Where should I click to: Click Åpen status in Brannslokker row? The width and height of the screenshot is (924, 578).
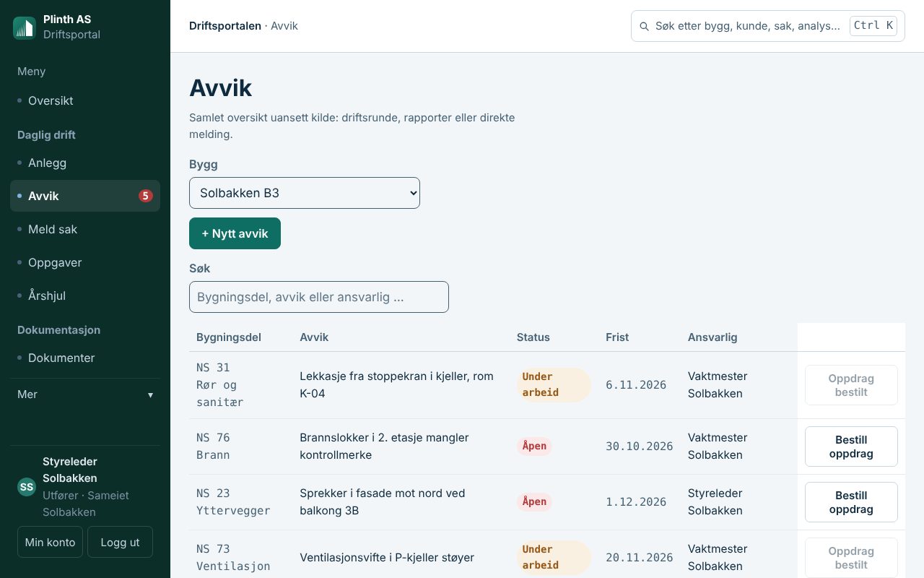(x=534, y=447)
